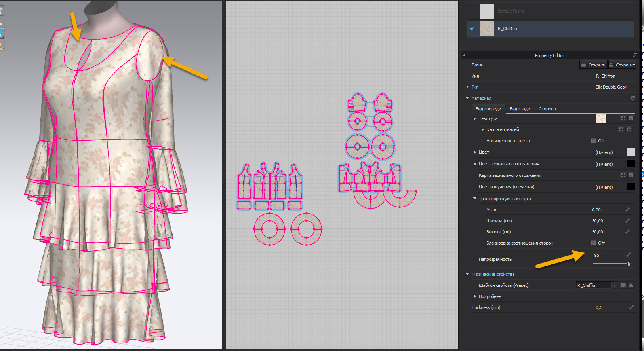Delete the texture using the trash icon
The image size is (644, 351).
pos(631,118)
